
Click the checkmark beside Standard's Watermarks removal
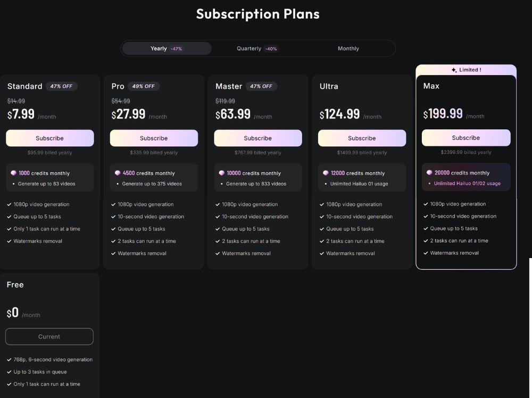coord(10,241)
